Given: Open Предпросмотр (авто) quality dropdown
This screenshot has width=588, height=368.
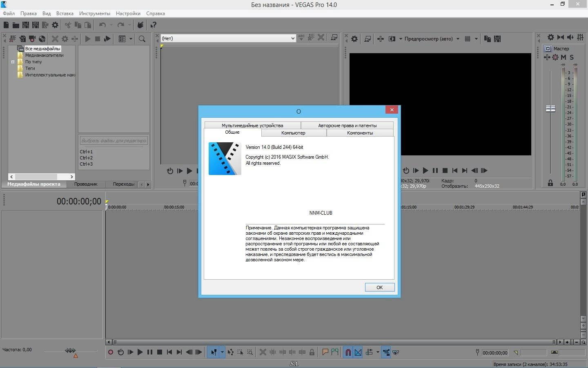Looking at the screenshot, I should pyautogui.click(x=432, y=39).
